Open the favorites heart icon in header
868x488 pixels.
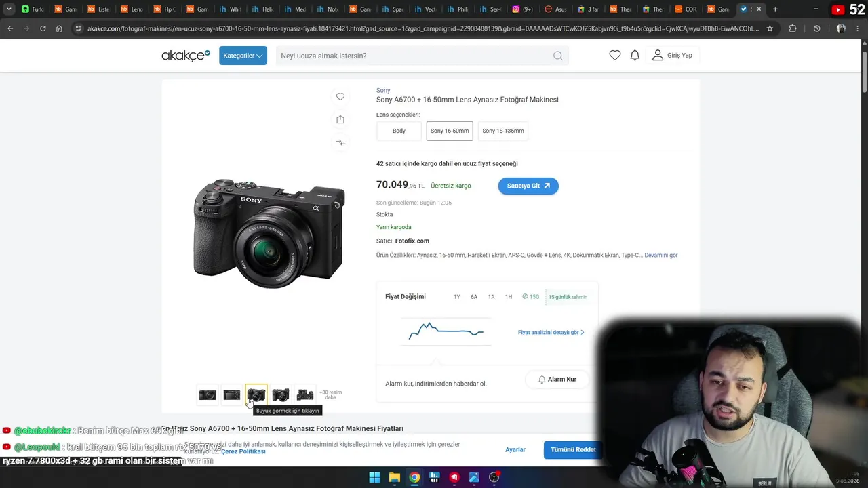(615, 56)
